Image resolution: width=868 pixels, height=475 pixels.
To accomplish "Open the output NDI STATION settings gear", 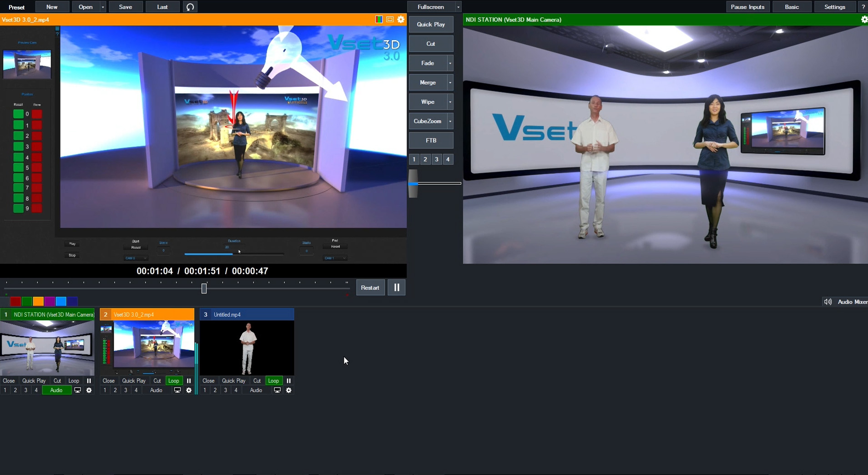I will (x=864, y=20).
